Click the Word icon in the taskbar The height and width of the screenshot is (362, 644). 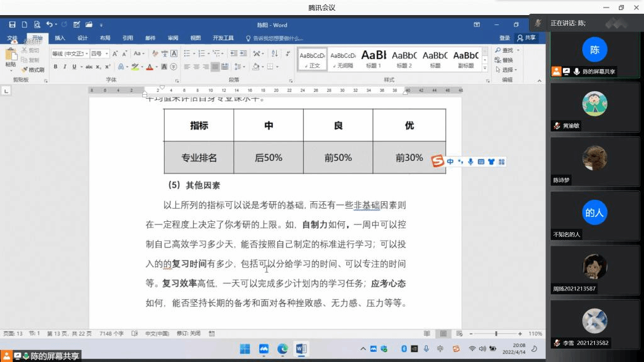tap(301, 349)
